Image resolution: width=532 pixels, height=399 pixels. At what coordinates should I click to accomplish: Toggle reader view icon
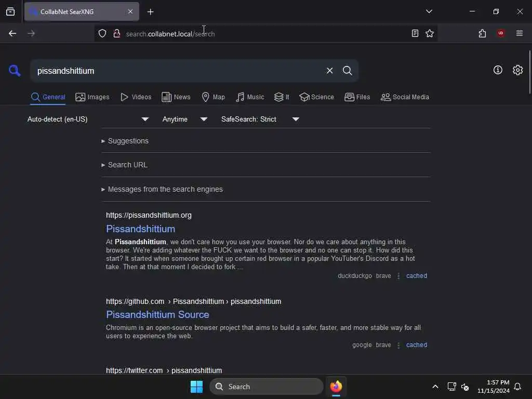[415, 33]
